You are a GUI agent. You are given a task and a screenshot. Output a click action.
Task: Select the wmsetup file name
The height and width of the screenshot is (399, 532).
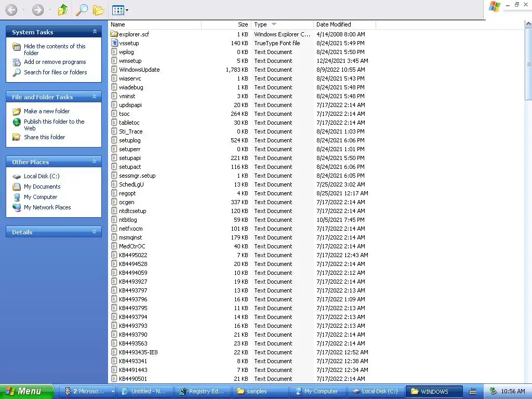[x=130, y=61]
